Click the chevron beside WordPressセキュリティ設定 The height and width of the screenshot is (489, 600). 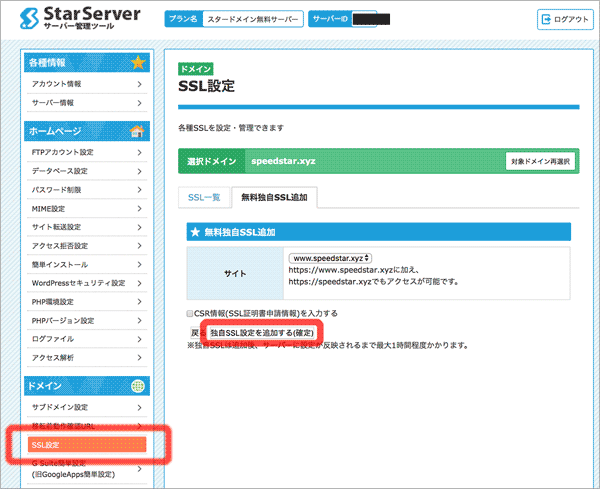(140, 283)
